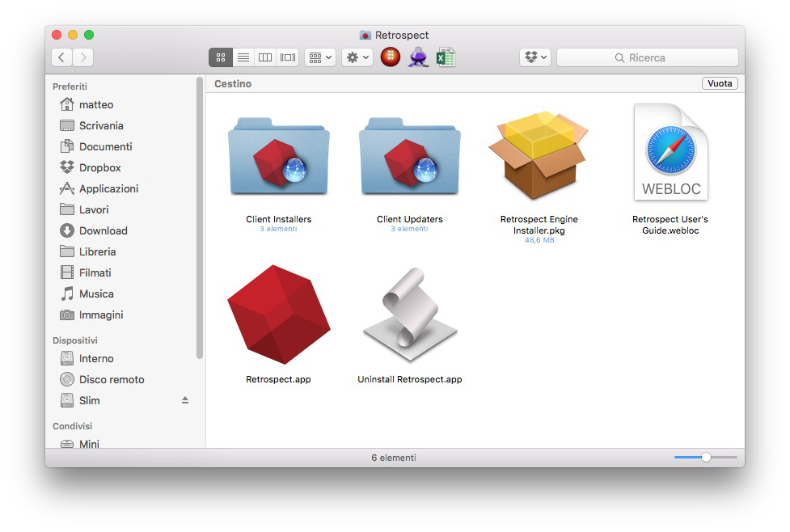The width and height of the screenshot is (790, 532).
Task: Click the red round app toolbar icon
Action: (391, 57)
